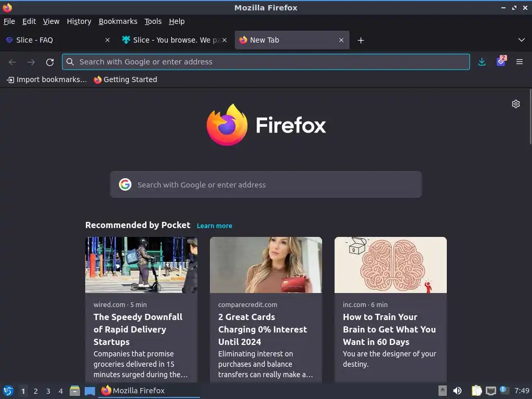
Task: Open the Firefox hamburger application menu
Action: 520,62
